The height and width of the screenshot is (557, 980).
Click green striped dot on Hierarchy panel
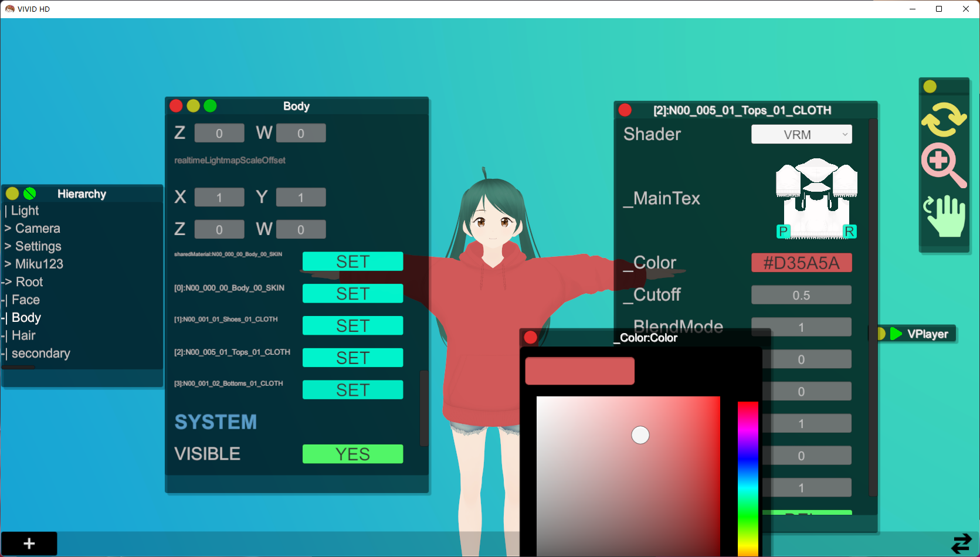pyautogui.click(x=30, y=193)
